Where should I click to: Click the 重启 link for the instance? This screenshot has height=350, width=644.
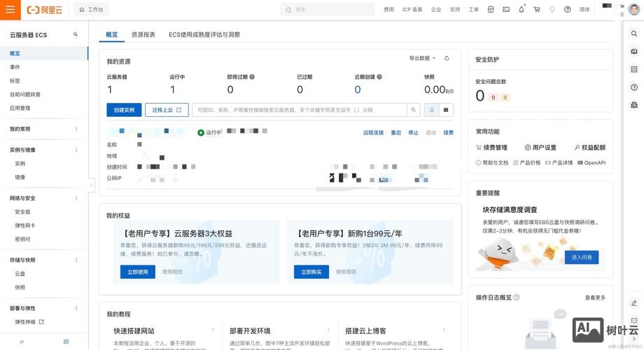tap(396, 133)
